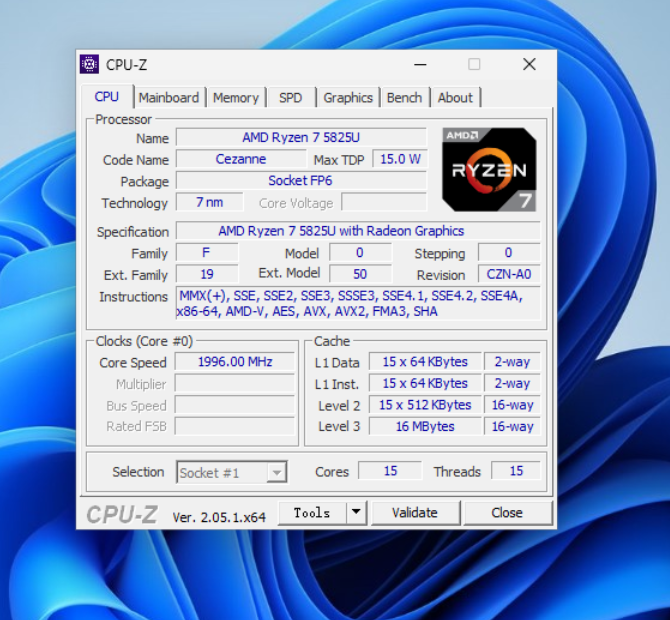Open the SPD tab
Screen dimensions: 670x620
click(291, 98)
